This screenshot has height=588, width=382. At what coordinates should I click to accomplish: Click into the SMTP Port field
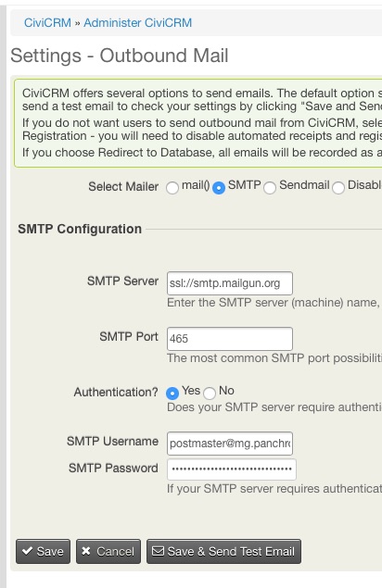coord(230,339)
